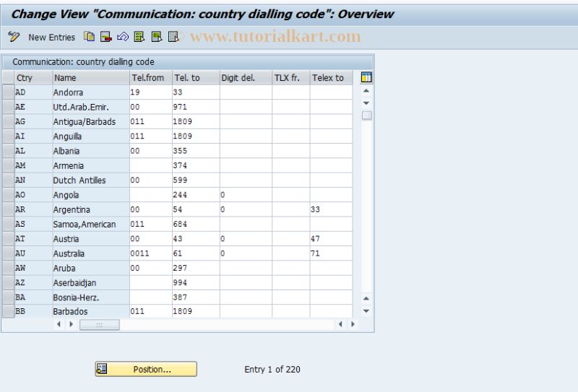Click the Undo Change icon
The image size is (578, 392).
(123, 37)
